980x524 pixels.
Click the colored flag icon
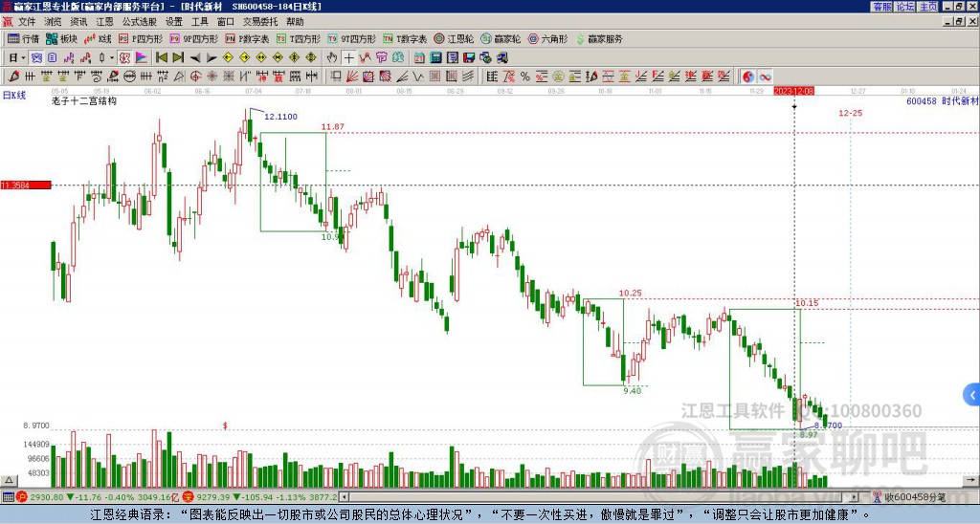coord(142,57)
